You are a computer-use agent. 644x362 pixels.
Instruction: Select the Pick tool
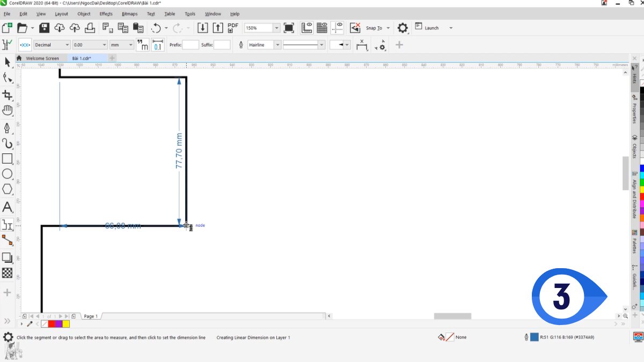(x=8, y=62)
